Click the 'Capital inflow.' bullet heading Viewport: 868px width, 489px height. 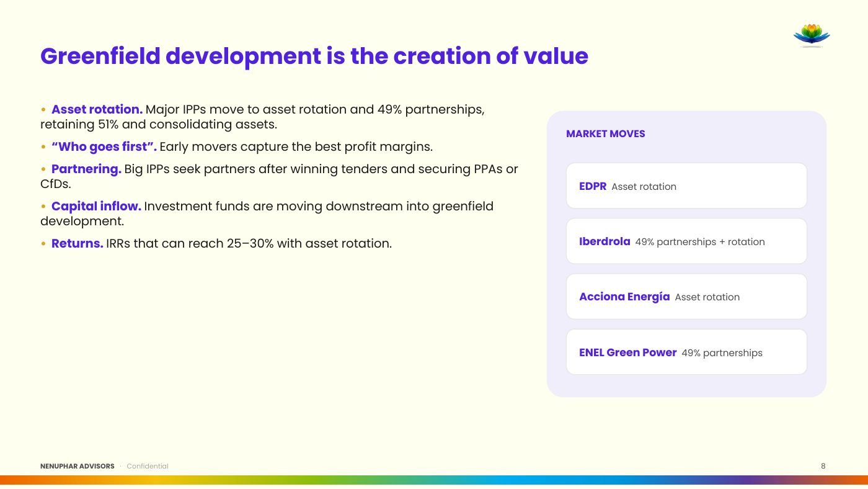pos(96,206)
